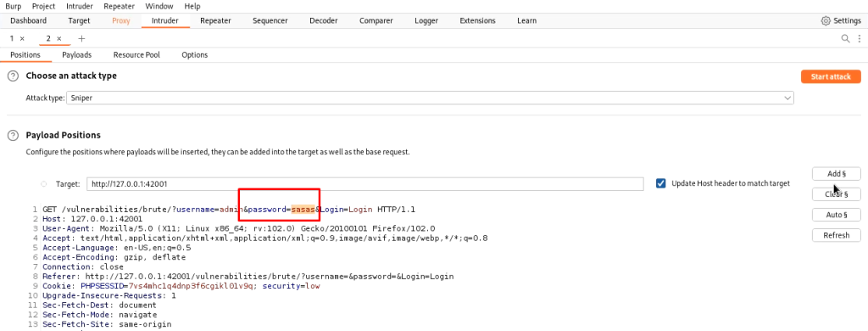The height and width of the screenshot is (331, 868).
Task: Open the Project menu
Action: [x=43, y=6]
